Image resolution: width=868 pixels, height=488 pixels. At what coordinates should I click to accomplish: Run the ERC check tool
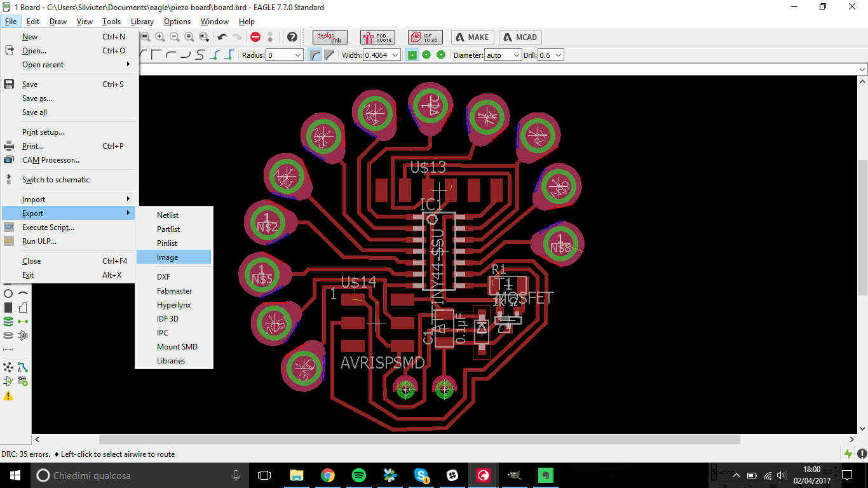(8, 381)
